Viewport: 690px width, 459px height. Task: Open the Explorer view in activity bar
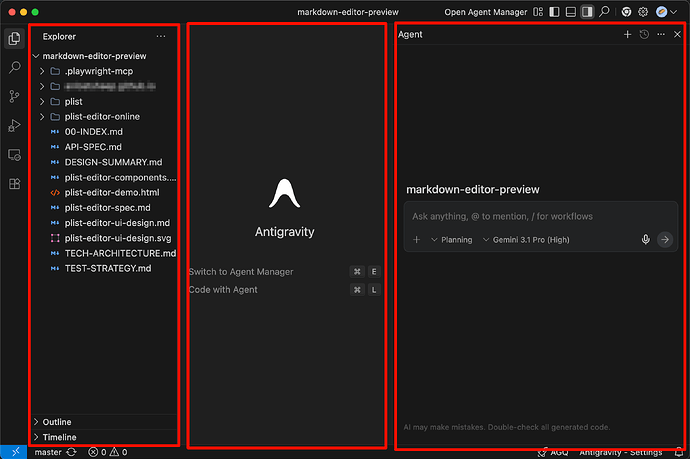[14, 38]
